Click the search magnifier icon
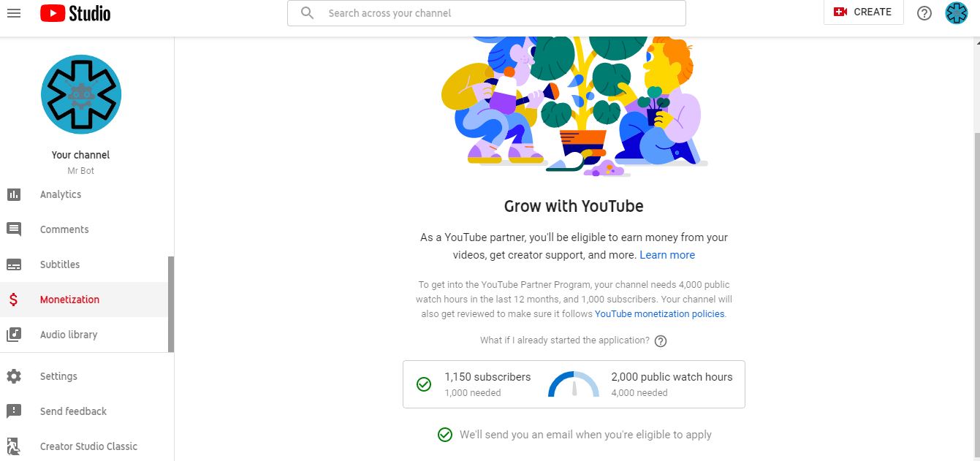 point(308,13)
